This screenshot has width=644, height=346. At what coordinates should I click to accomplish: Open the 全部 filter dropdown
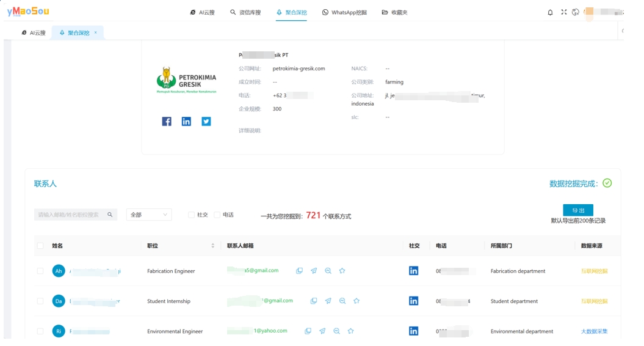click(149, 215)
